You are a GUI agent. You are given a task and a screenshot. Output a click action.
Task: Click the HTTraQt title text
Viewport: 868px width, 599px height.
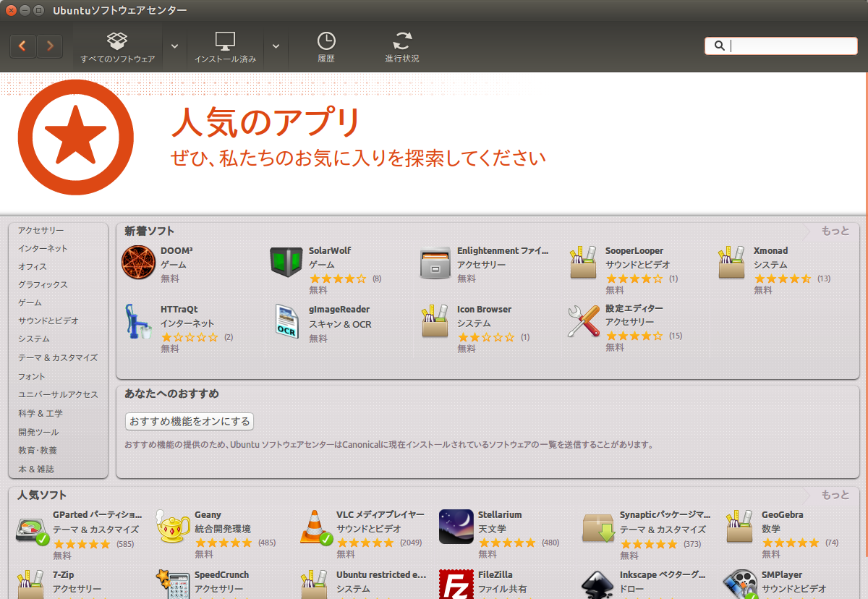click(179, 309)
